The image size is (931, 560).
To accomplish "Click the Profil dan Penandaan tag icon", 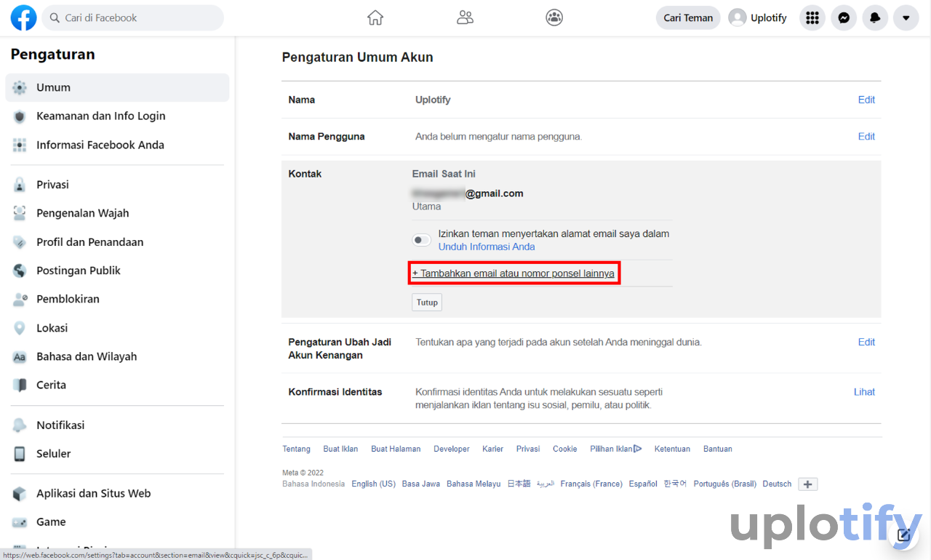I will coord(20,242).
